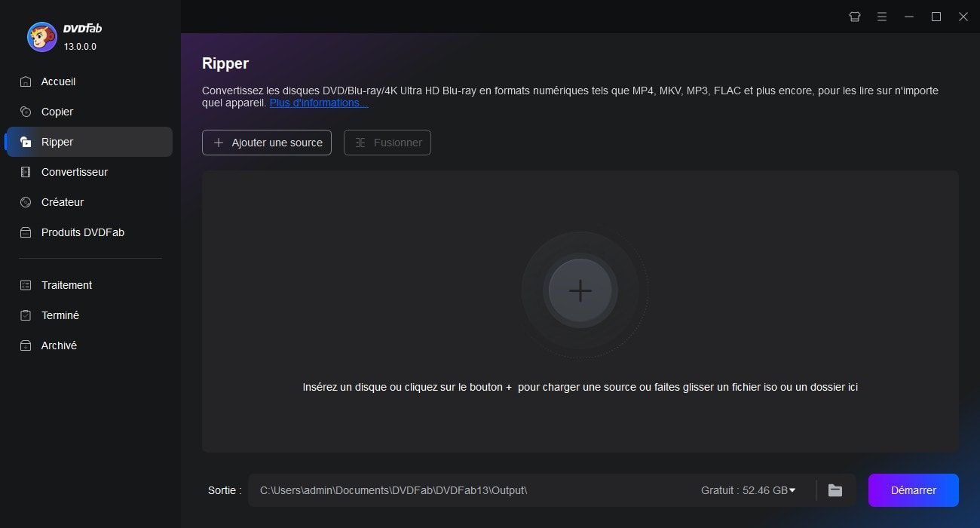The height and width of the screenshot is (528, 980).
Task: Open the hamburger main menu
Action: (x=882, y=17)
